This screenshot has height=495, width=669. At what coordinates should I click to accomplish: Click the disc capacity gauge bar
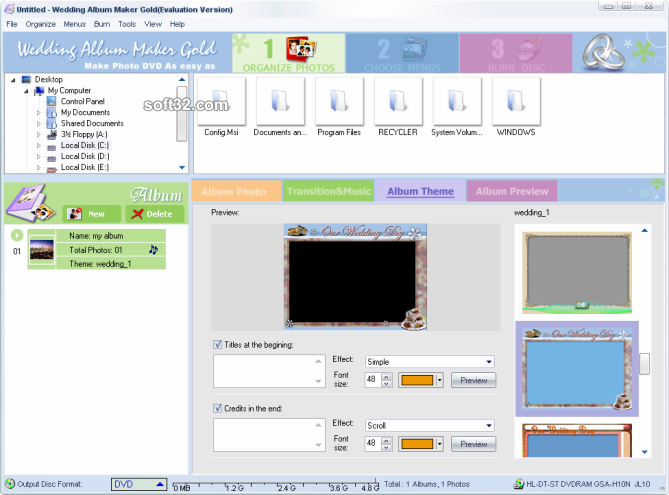pos(276,484)
